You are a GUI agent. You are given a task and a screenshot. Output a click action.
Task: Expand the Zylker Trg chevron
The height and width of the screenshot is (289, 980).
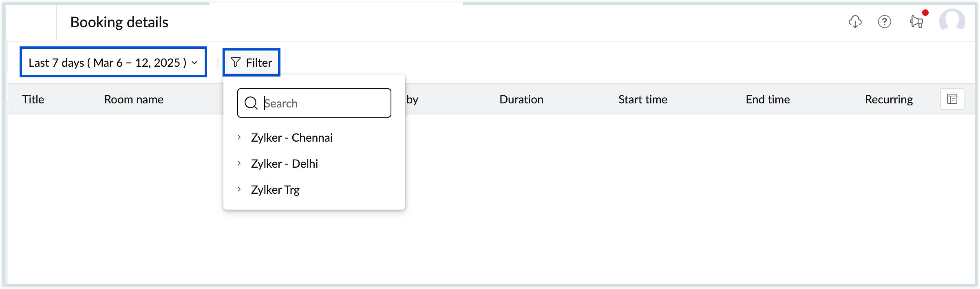click(x=239, y=190)
